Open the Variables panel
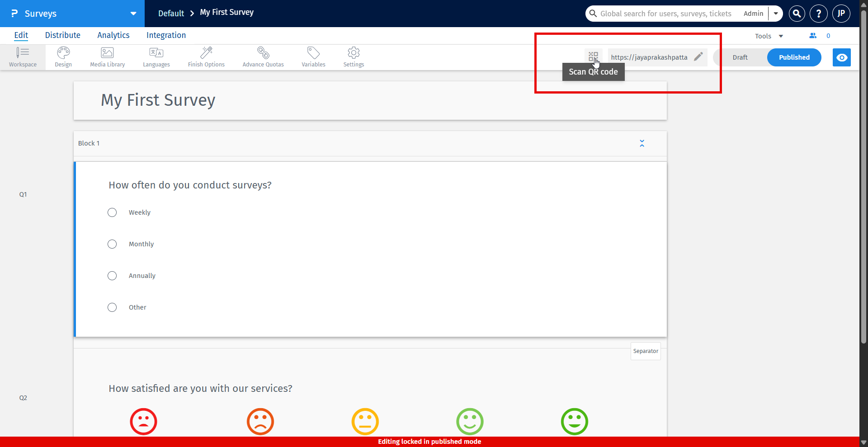 point(313,56)
